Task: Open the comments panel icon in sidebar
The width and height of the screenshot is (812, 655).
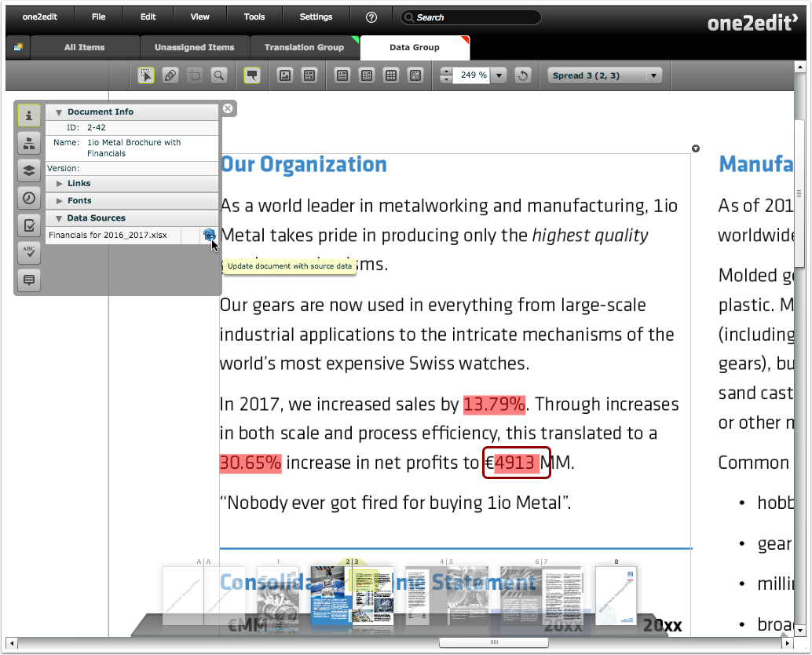Action: [29, 280]
